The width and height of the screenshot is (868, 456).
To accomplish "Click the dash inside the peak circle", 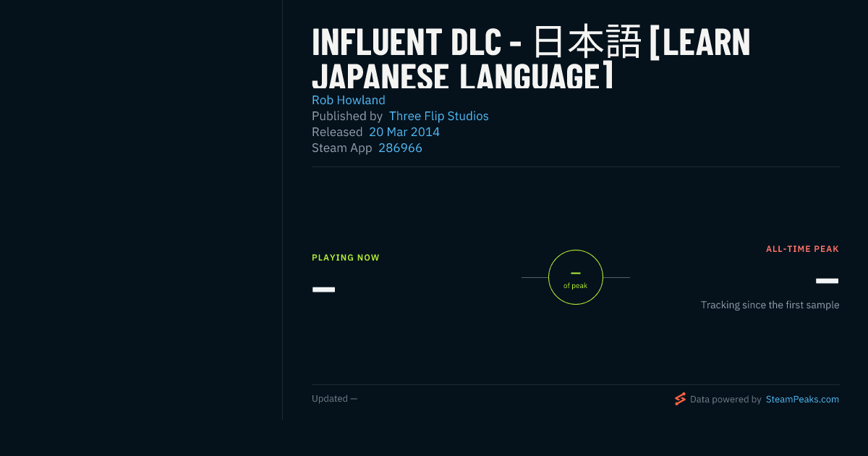I will 576,273.
